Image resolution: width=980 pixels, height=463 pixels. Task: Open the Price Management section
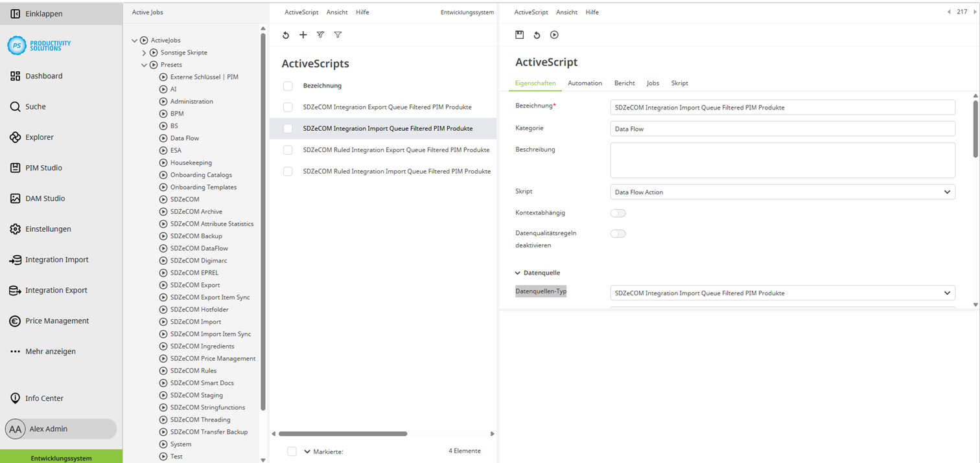coord(56,321)
